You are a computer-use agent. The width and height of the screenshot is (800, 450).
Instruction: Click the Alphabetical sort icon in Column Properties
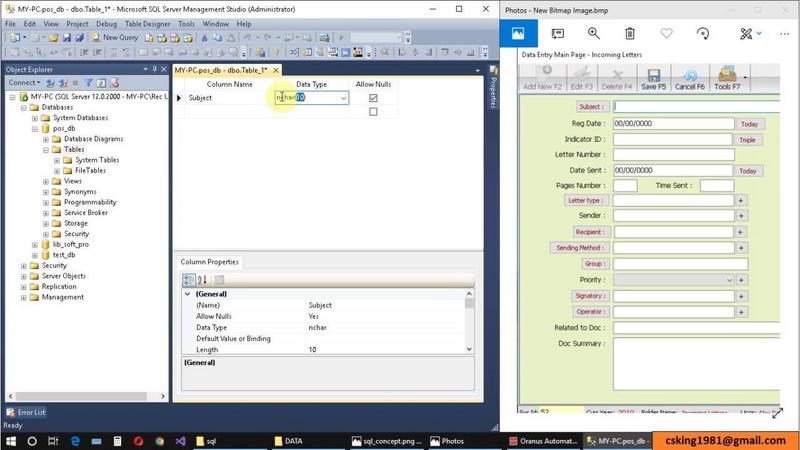pyautogui.click(x=202, y=280)
